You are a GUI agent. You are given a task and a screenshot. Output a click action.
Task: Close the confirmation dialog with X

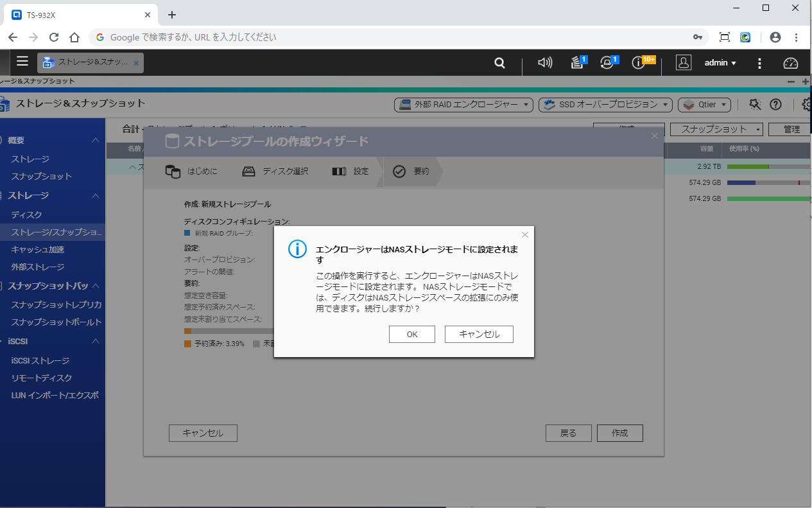point(525,235)
